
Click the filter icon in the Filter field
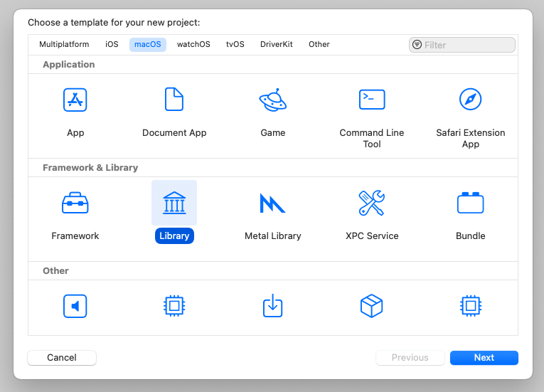click(x=417, y=45)
